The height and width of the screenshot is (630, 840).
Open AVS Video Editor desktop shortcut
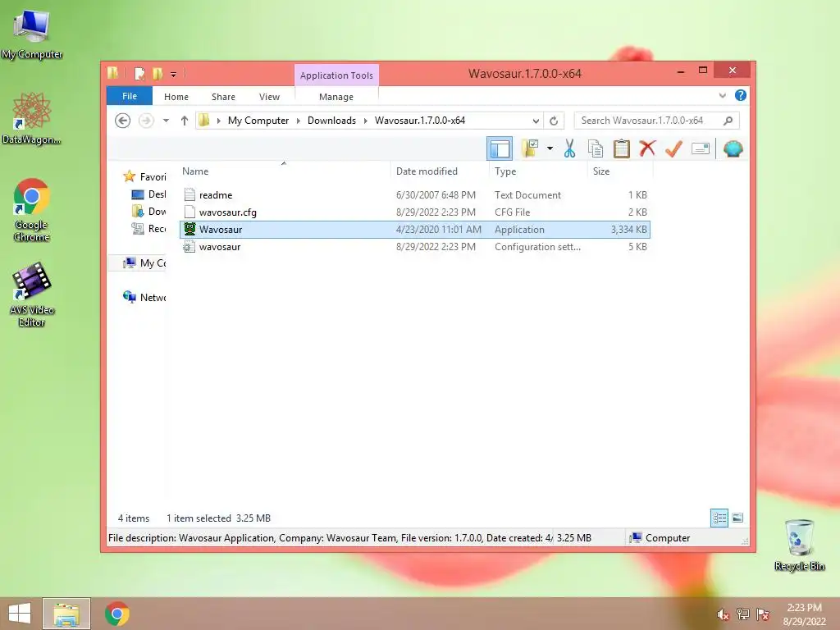coord(32,294)
